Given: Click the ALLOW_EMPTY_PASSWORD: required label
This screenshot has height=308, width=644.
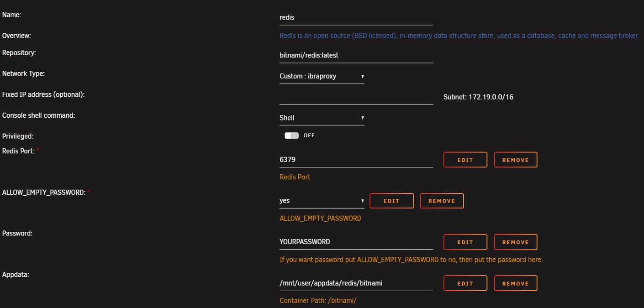Looking at the screenshot, I should tap(46, 193).
